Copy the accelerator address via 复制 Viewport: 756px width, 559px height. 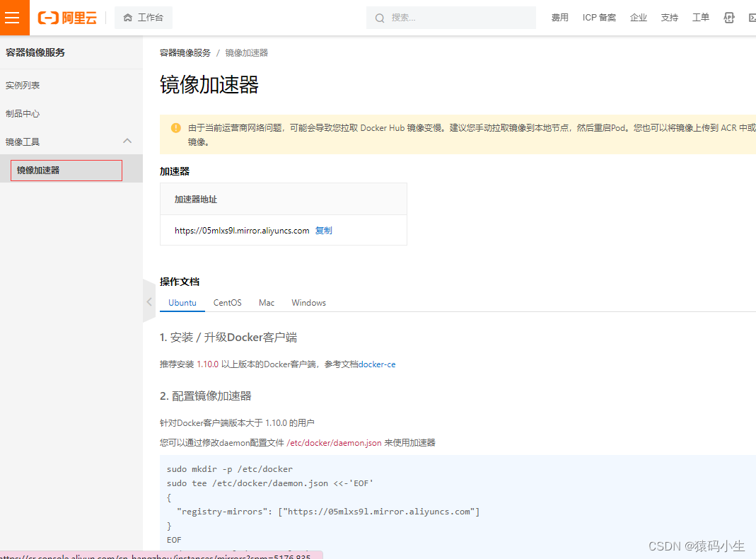(x=323, y=231)
